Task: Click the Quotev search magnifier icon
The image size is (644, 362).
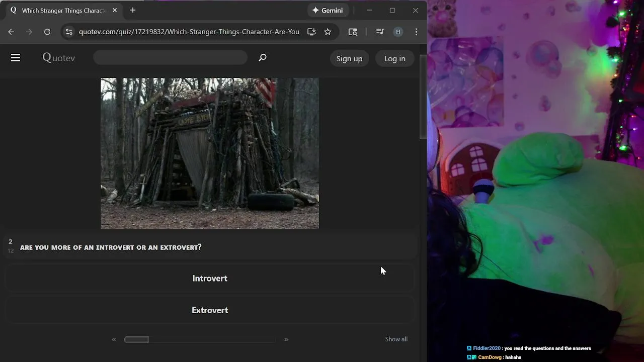Action: 262,57
